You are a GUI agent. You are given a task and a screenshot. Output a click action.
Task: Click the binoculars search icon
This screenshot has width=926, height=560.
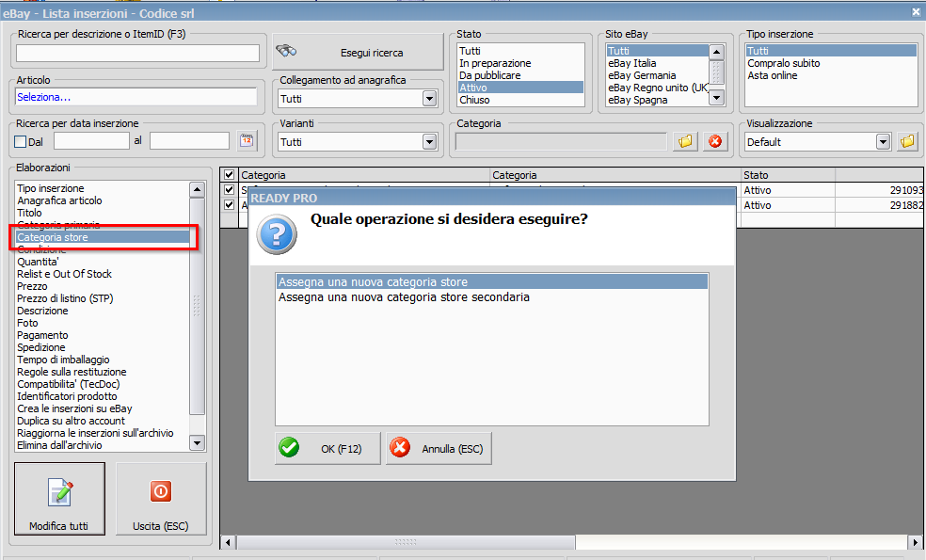(x=286, y=51)
